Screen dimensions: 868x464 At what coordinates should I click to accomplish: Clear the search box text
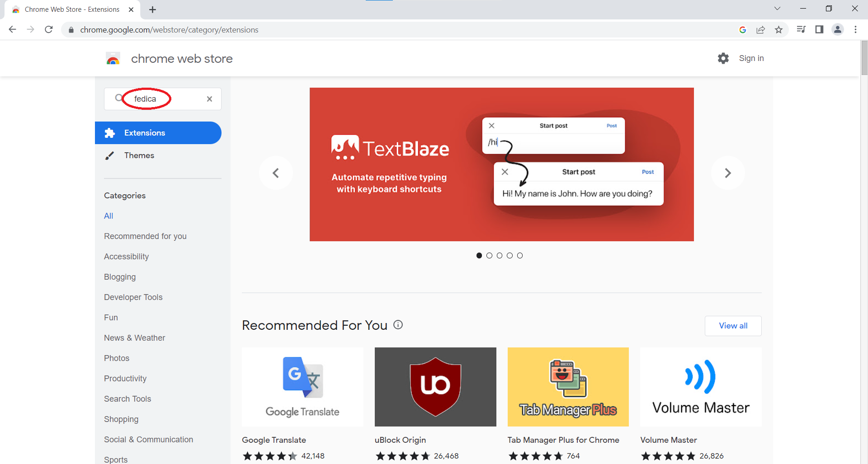pos(209,99)
